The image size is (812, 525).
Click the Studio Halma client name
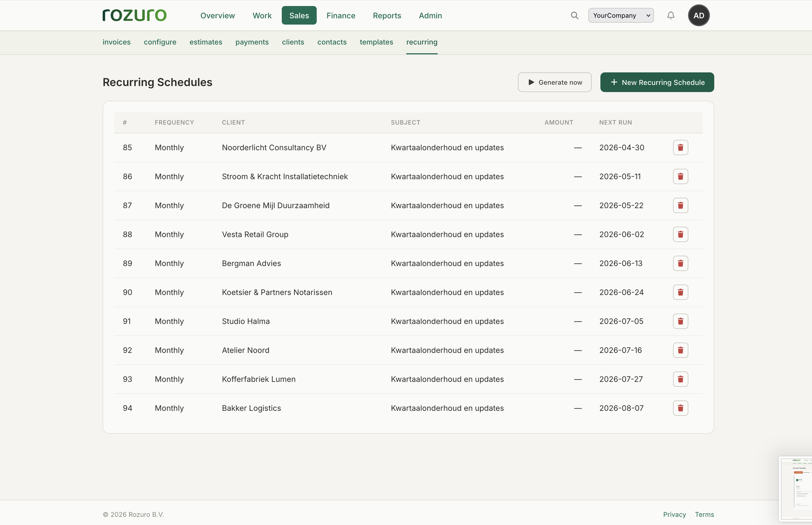[246, 322]
